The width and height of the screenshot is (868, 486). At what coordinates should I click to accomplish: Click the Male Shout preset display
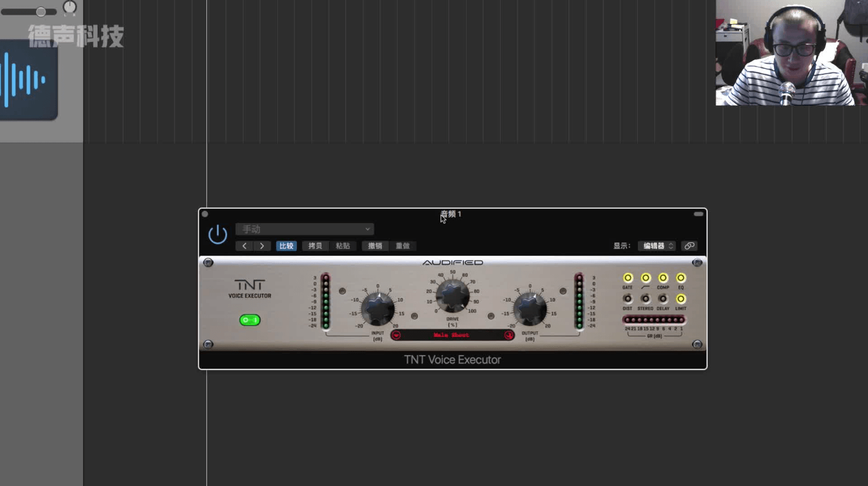click(x=452, y=335)
